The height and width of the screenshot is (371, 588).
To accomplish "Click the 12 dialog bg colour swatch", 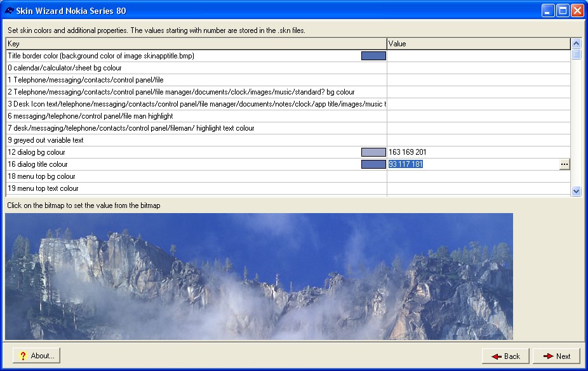I will point(373,152).
